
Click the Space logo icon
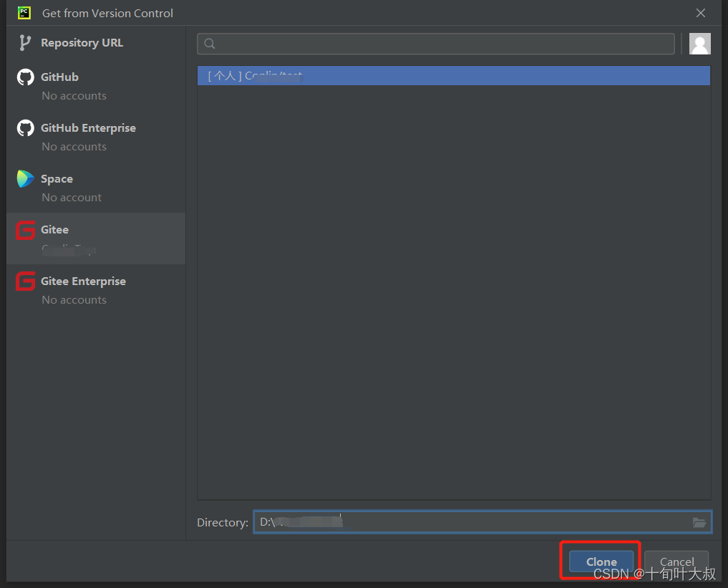point(26,179)
